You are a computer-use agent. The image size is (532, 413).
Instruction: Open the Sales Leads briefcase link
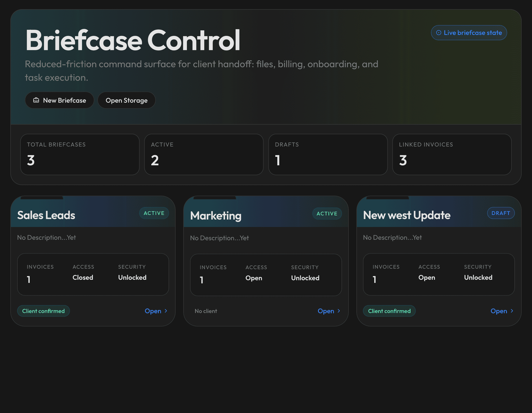point(153,311)
